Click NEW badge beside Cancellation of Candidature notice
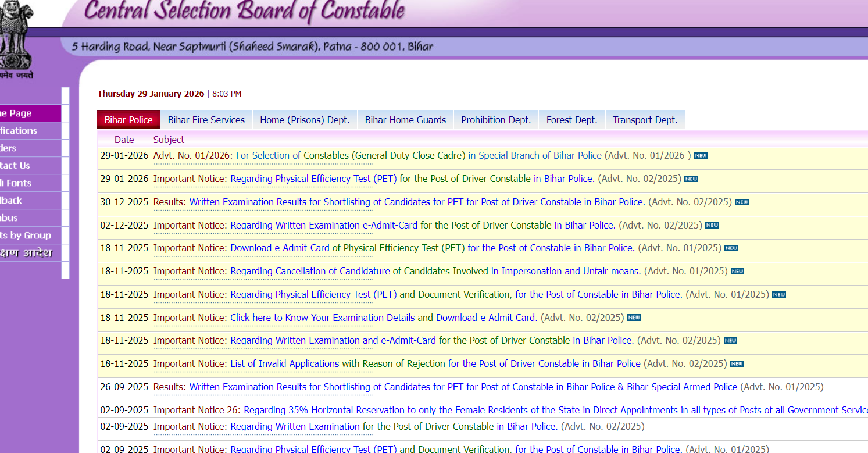Image resolution: width=868 pixels, height=453 pixels. pos(737,272)
